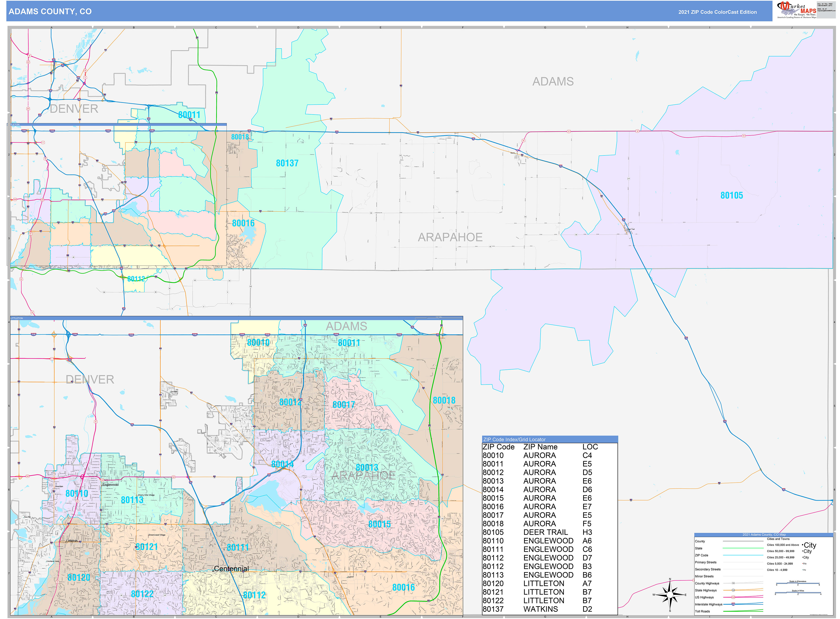Click the 'Scale in Miles' bar label
Viewport: 840px width, 619px height.
(x=798, y=591)
